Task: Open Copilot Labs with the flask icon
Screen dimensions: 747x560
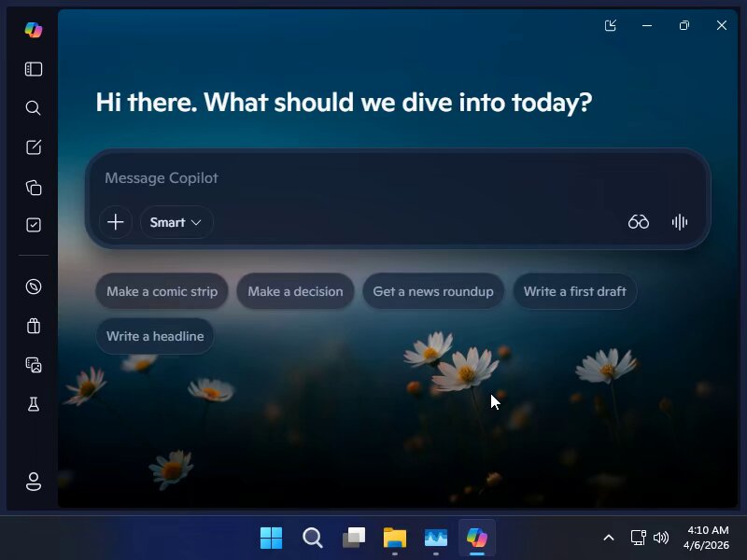Action: pos(33,404)
